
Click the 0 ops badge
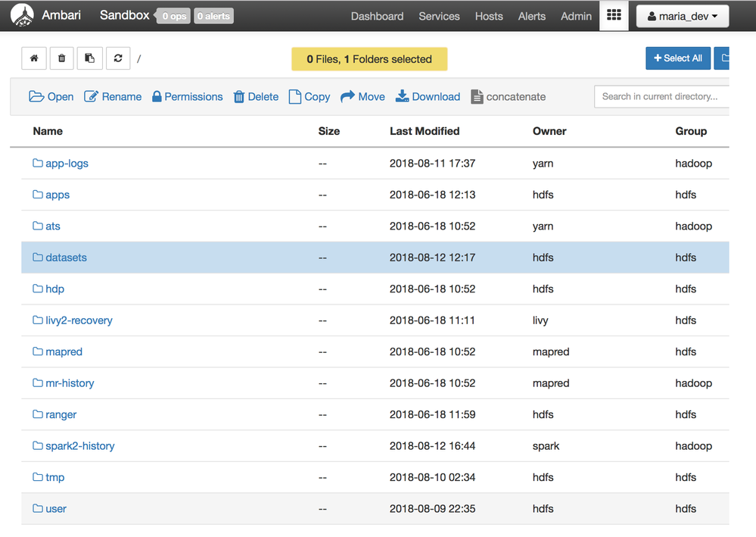173,16
